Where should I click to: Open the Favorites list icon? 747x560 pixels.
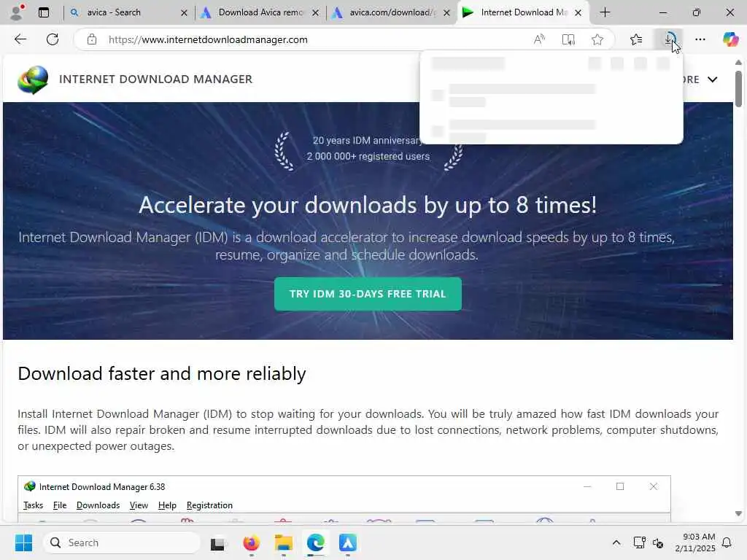636,39
